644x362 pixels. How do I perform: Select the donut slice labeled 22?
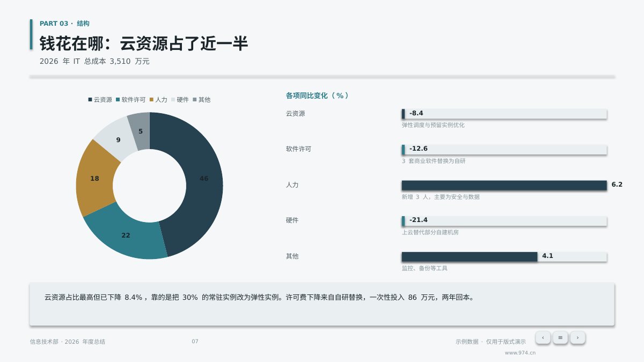tap(126, 235)
